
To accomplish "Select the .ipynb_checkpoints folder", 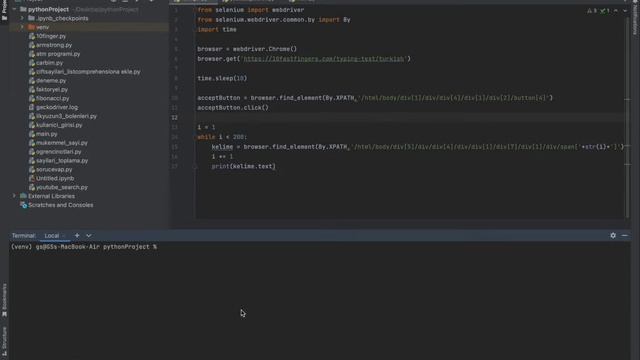I will tap(62, 18).
